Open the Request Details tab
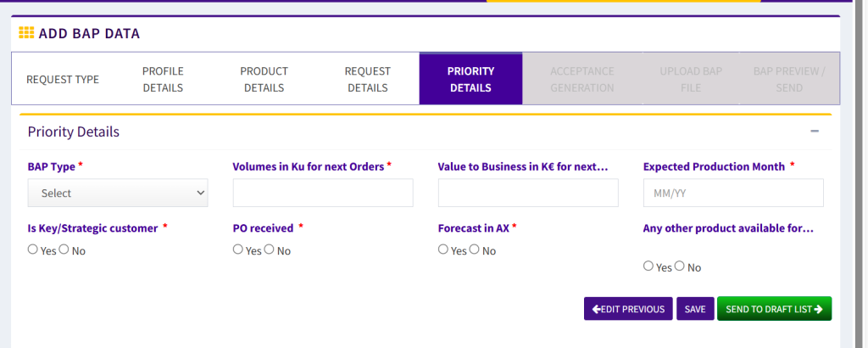This screenshot has width=868, height=348. click(368, 80)
